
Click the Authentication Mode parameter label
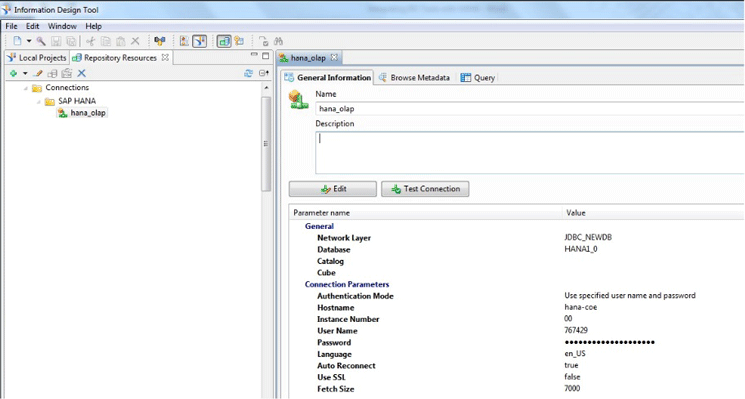point(355,295)
